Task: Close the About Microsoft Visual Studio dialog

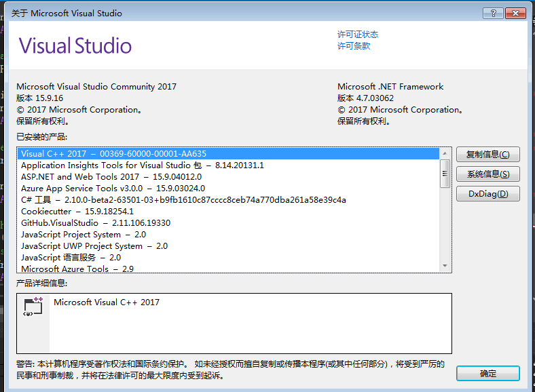Action: point(515,14)
